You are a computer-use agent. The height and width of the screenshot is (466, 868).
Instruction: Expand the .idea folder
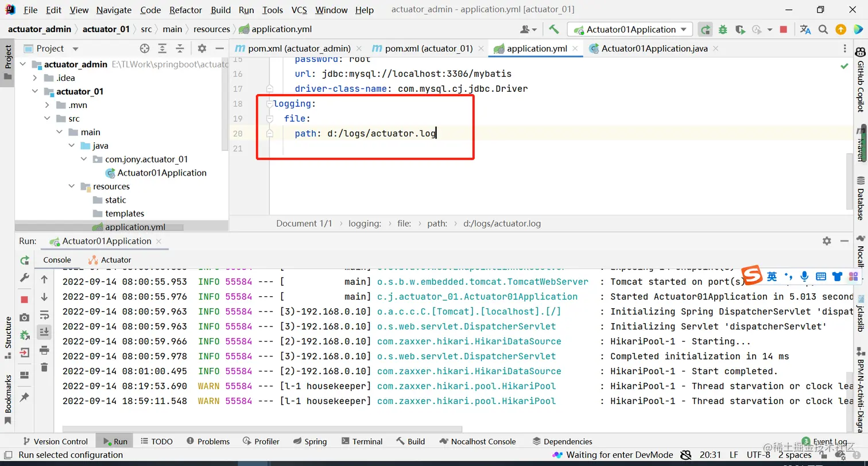(35, 78)
